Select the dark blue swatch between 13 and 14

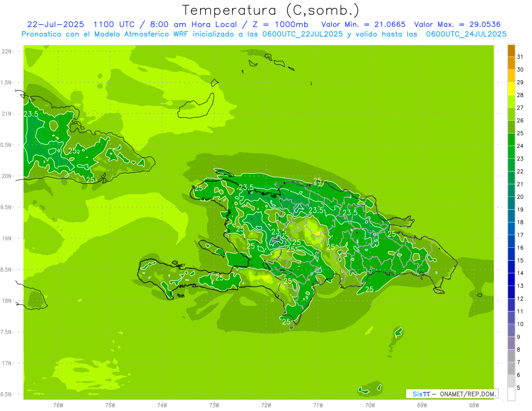(x=511, y=280)
